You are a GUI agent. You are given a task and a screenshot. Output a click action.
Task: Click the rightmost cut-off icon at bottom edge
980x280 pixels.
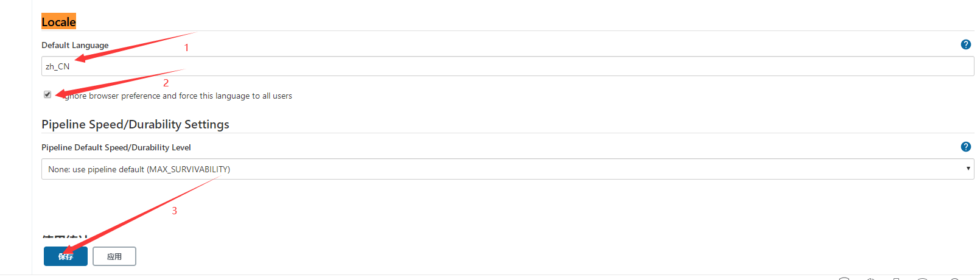[954, 278]
